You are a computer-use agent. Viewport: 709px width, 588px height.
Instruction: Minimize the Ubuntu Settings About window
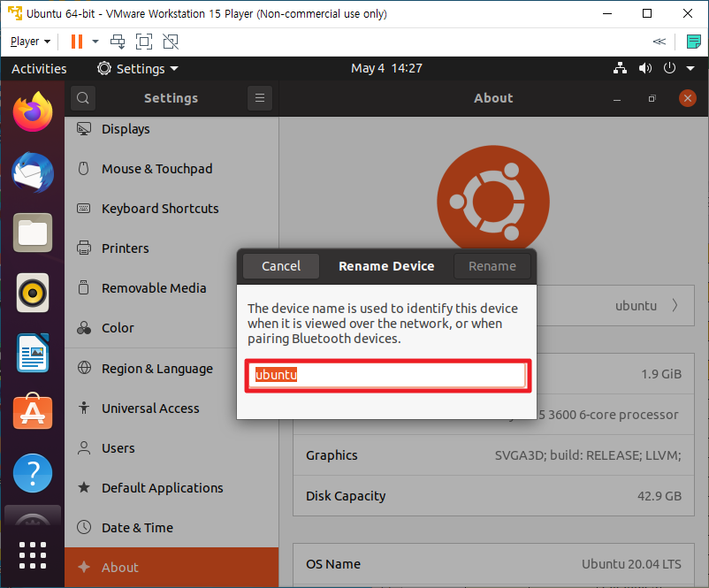point(617,98)
